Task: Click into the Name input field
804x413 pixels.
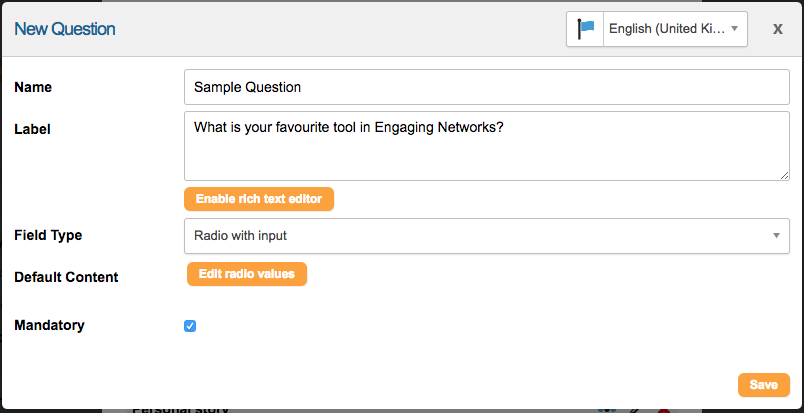Action: [487, 87]
